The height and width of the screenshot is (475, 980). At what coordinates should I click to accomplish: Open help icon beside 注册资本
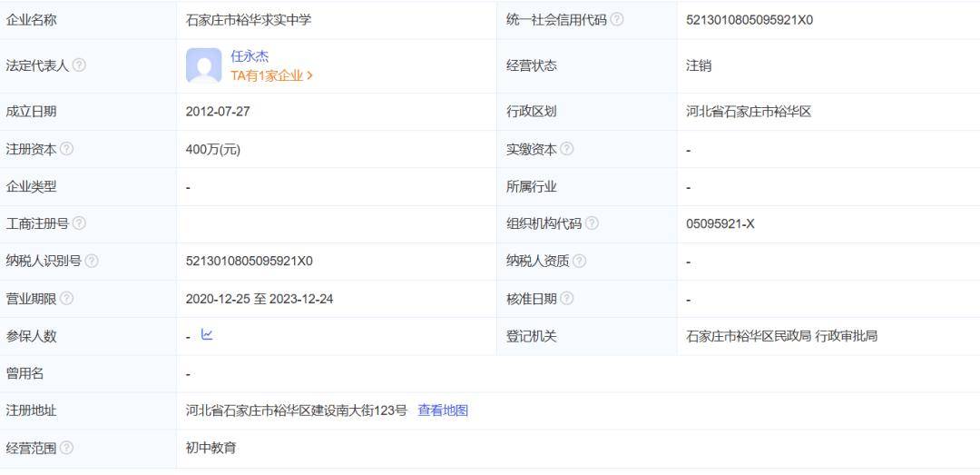(x=66, y=149)
